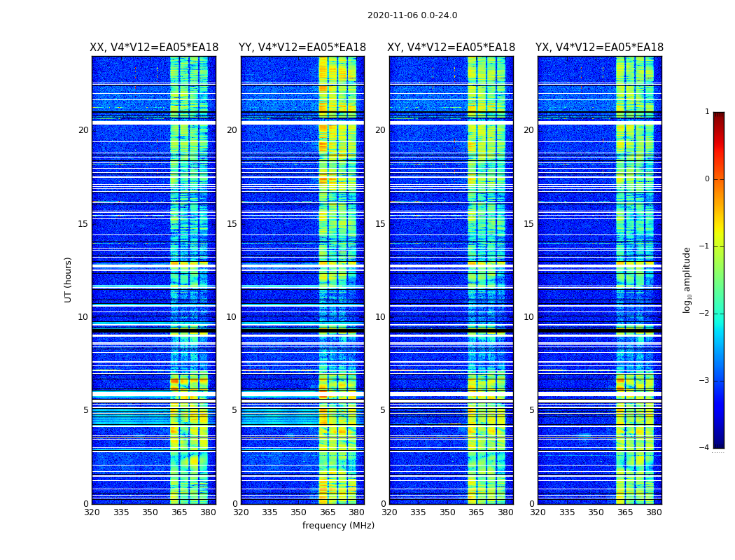This screenshot has width=735, height=560.
Task: Click the 20 hour tick label of XX plot
Action: [x=83, y=130]
